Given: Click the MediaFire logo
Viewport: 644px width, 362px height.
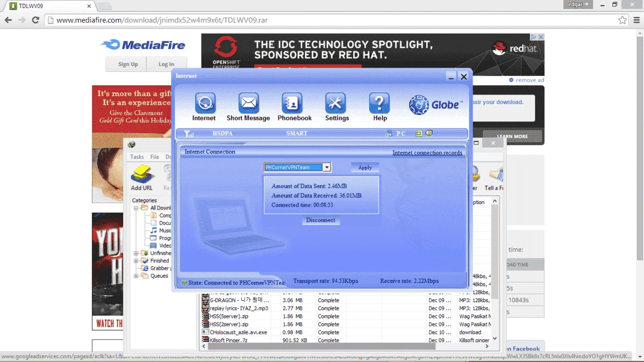Looking at the screenshot, I should click(x=143, y=45).
